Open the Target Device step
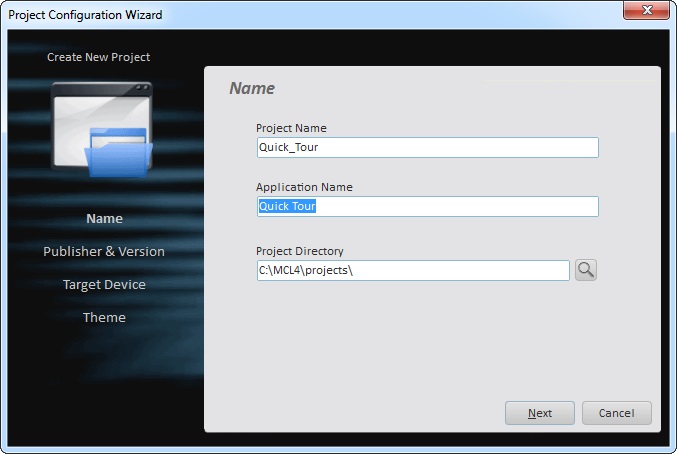The width and height of the screenshot is (677, 454). (104, 285)
